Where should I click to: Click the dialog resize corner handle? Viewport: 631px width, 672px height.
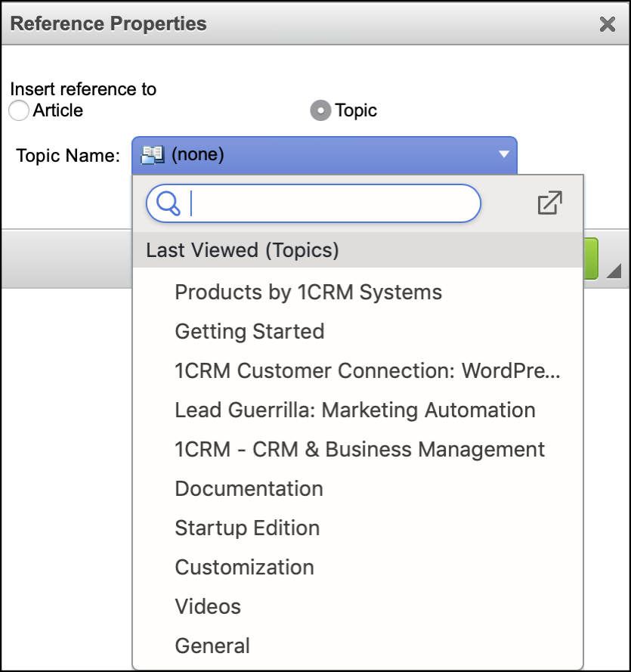pyautogui.click(x=614, y=271)
